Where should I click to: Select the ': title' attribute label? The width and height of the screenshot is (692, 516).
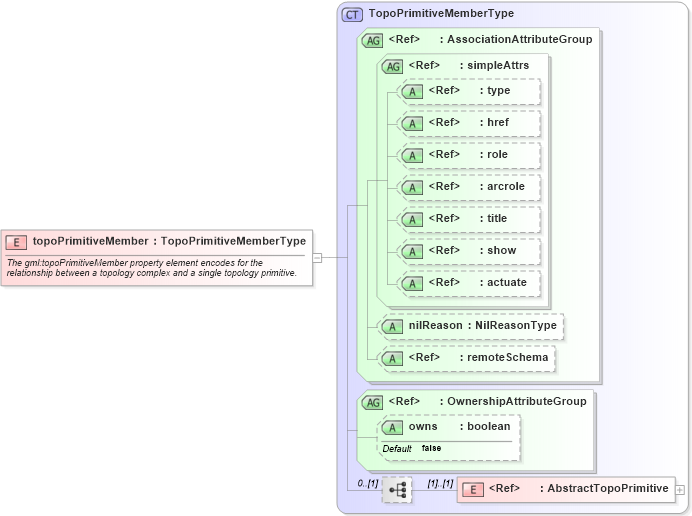493,218
